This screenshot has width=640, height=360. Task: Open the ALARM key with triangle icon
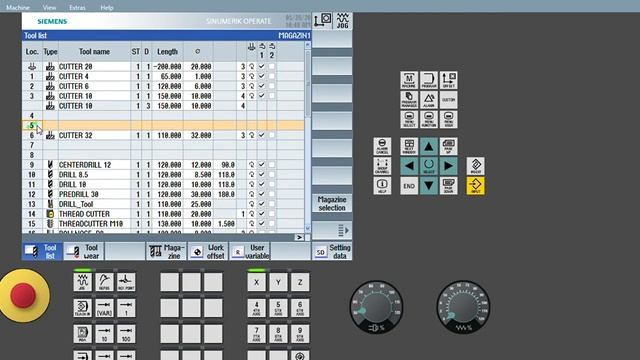coord(429,100)
